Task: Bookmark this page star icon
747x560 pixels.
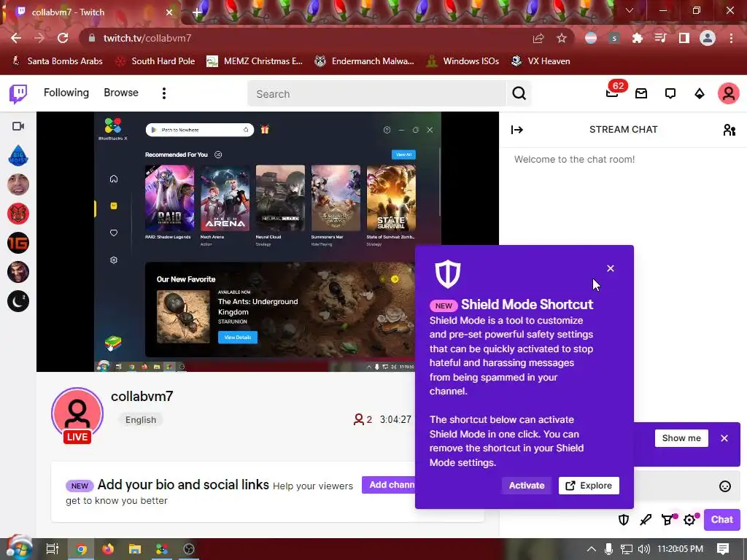Action: coord(562,38)
